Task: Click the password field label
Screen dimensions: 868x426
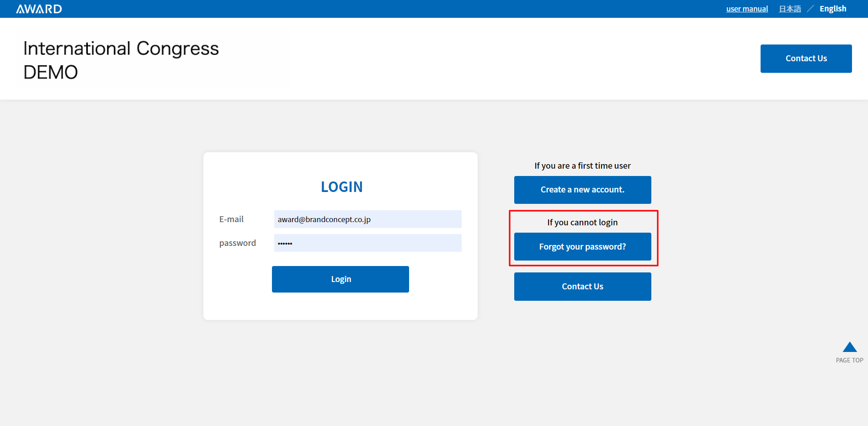Action: (238, 243)
